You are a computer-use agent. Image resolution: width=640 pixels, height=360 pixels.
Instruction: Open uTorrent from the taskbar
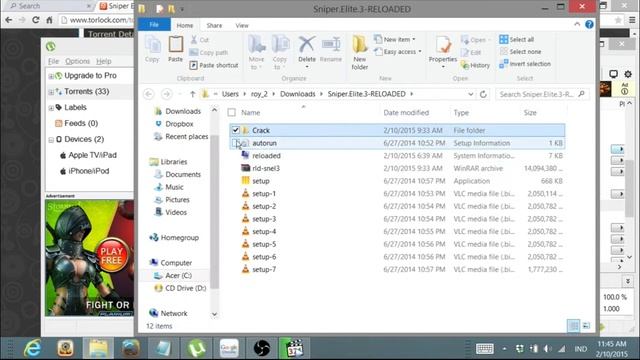(196, 348)
